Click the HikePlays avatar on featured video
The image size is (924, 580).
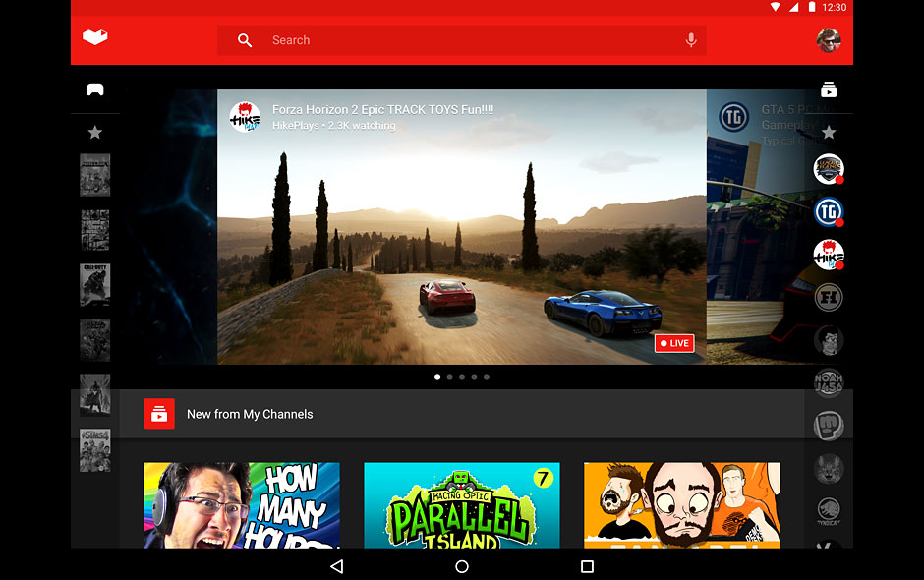245,117
